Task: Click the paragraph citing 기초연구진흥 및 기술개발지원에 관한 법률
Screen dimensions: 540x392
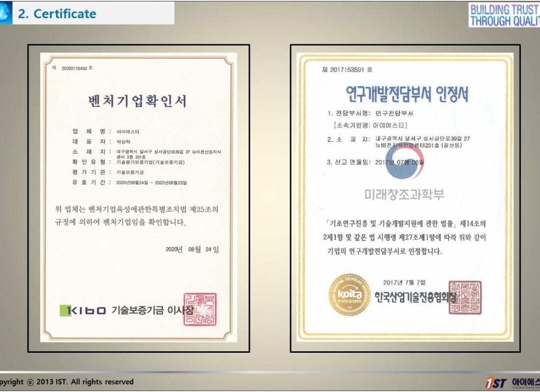Action: (405, 237)
